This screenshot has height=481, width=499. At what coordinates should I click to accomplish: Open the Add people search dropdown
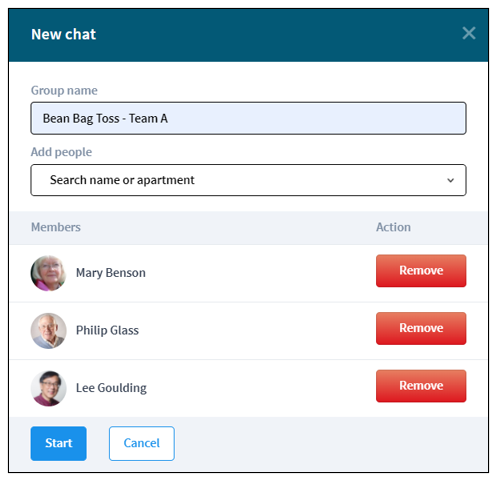[248, 180]
